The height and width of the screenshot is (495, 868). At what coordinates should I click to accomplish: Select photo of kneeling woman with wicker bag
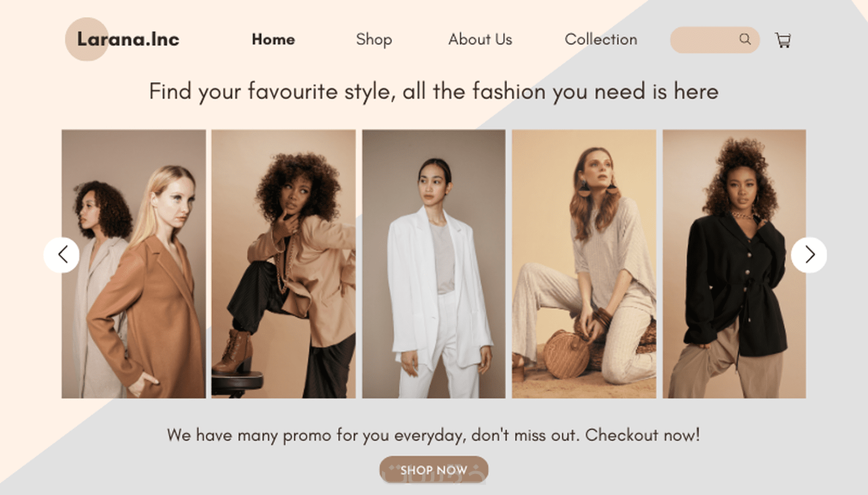tap(584, 264)
